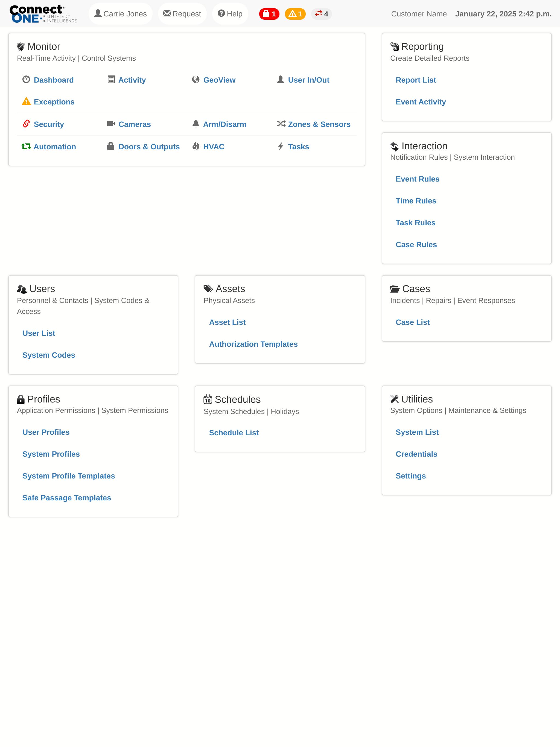This screenshot has width=560, height=747.
Task: Open the orange warning count badge
Action: 295,14
